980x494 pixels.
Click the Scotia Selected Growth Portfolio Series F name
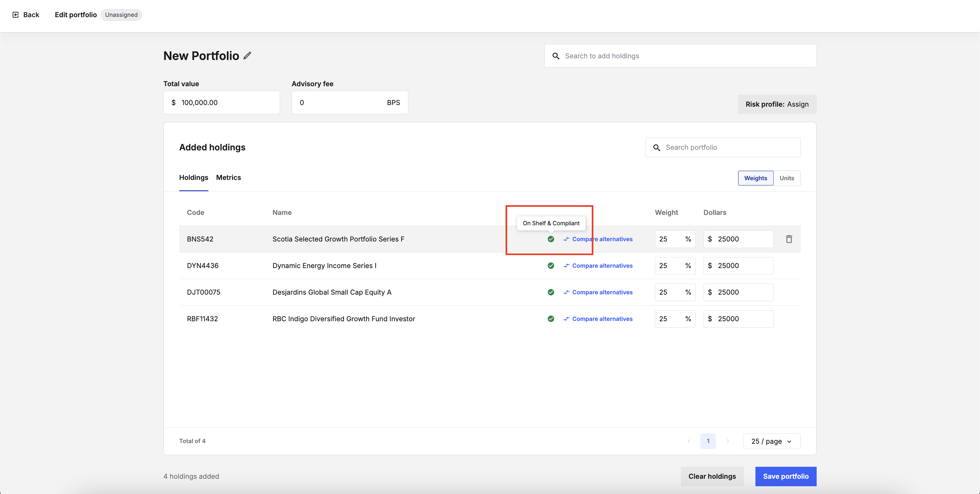[338, 239]
